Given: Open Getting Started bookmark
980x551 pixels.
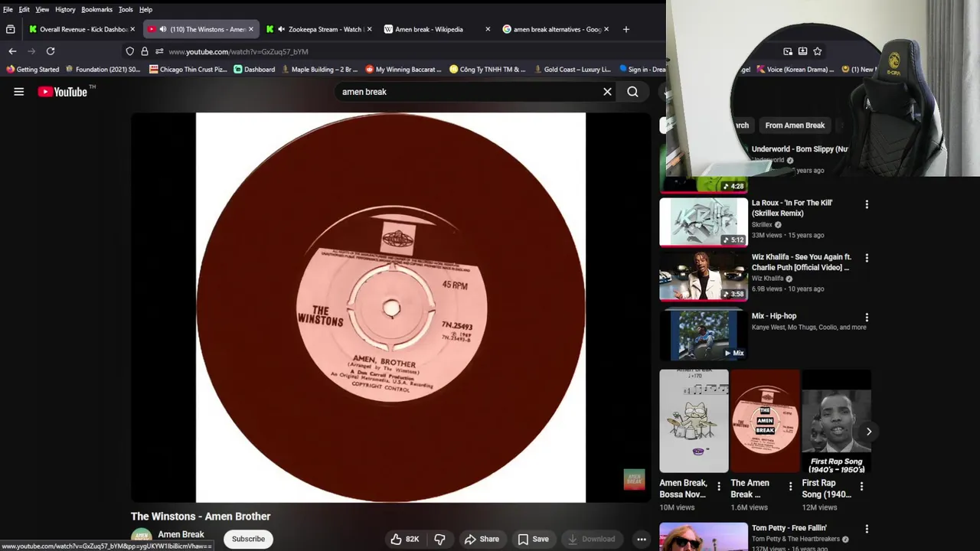Looking at the screenshot, I should [x=32, y=70].
